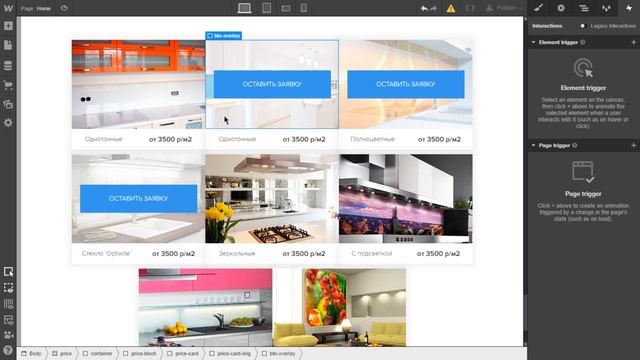Open the Style panel brush tab
Viewport: 640px width, 360px height.
coord(538,8)
